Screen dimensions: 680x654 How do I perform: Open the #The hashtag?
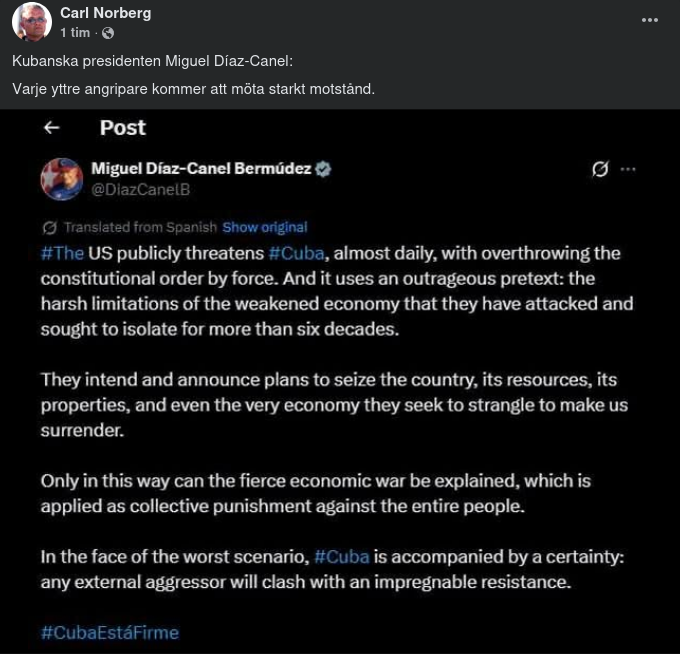62,253
